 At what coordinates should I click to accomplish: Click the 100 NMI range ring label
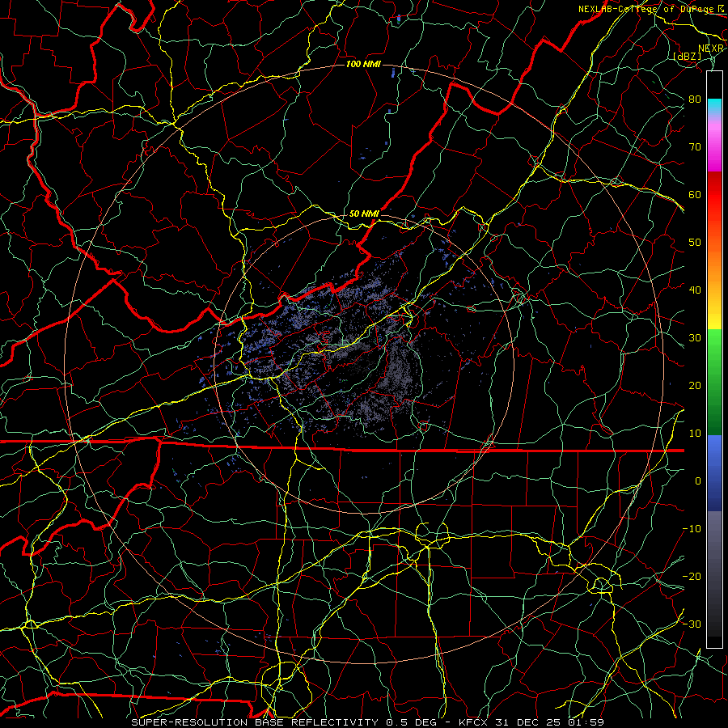click(x=363, y=64)
